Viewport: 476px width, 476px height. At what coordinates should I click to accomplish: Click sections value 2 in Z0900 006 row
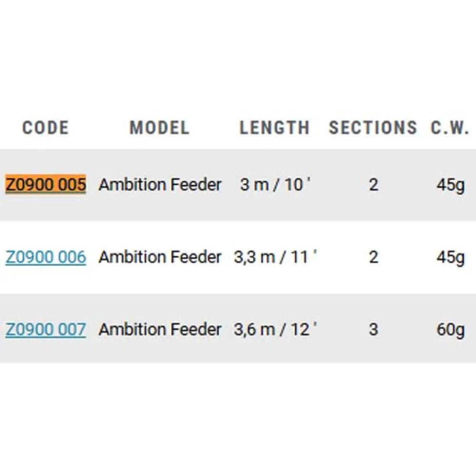[373, 257]
